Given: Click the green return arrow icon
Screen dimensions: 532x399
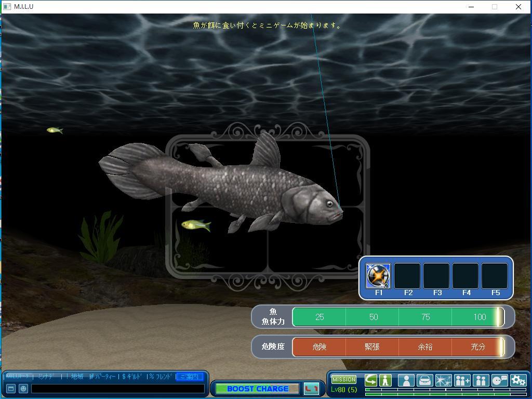Looking at the screenshot, I should pos(371,380).
